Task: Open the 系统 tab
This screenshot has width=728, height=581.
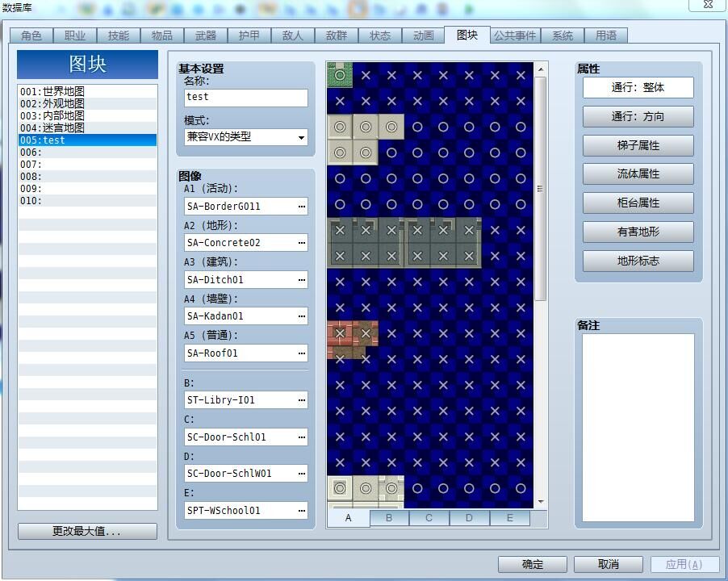Action: [563, 36]
